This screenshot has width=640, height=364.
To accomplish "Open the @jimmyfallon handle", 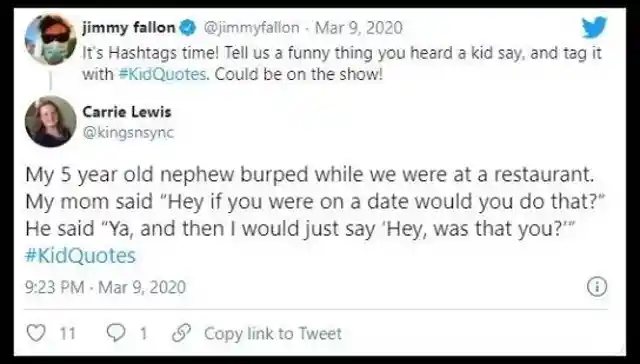I will click(x=251, y=28).
